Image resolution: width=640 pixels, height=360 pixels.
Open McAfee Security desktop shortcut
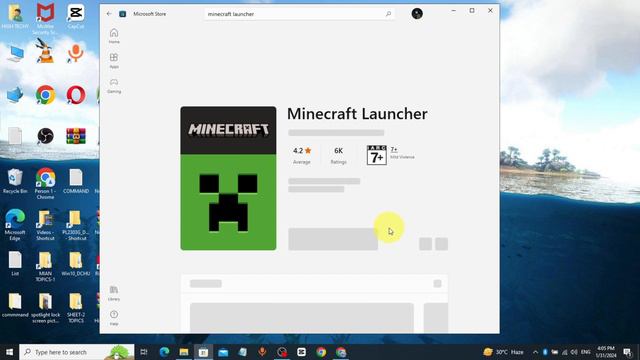(x=45, y=18)
